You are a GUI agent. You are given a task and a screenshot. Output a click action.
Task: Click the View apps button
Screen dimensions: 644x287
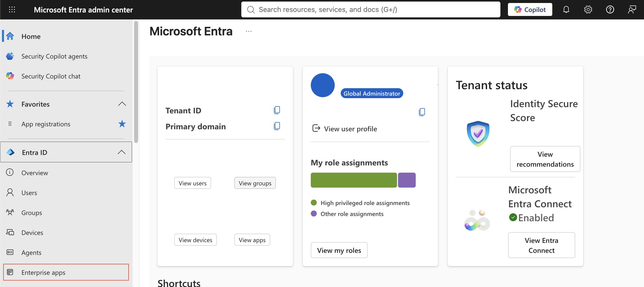pyautogui.click(x=252, y=240)
